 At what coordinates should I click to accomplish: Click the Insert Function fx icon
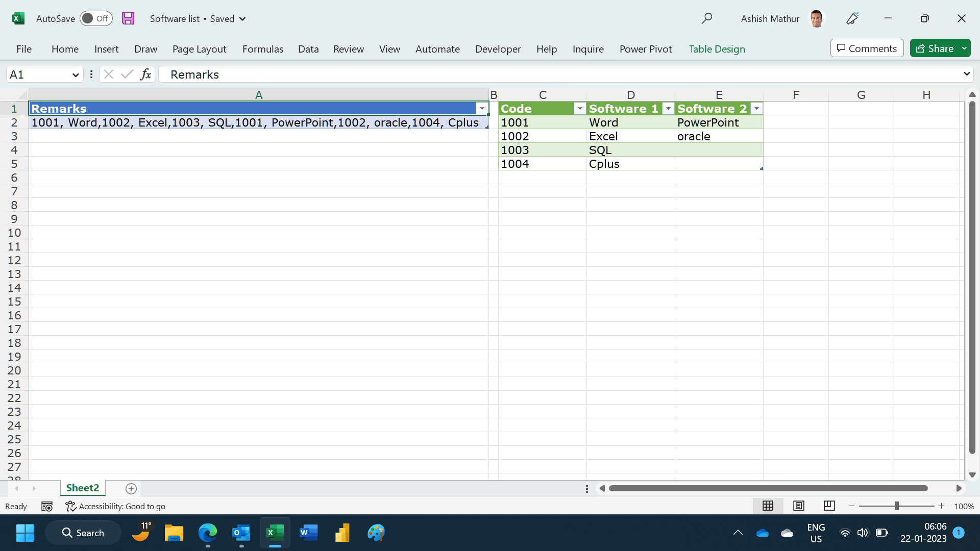pyautogui.click(x=145, y=74)
